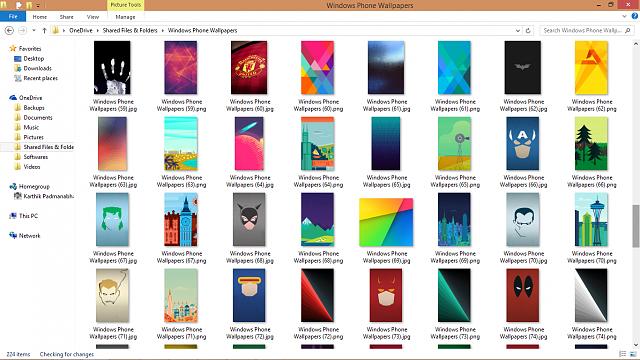640x360 pixels.
Task: Switch to the Share ribbon tab
Action: pos(67,17)
